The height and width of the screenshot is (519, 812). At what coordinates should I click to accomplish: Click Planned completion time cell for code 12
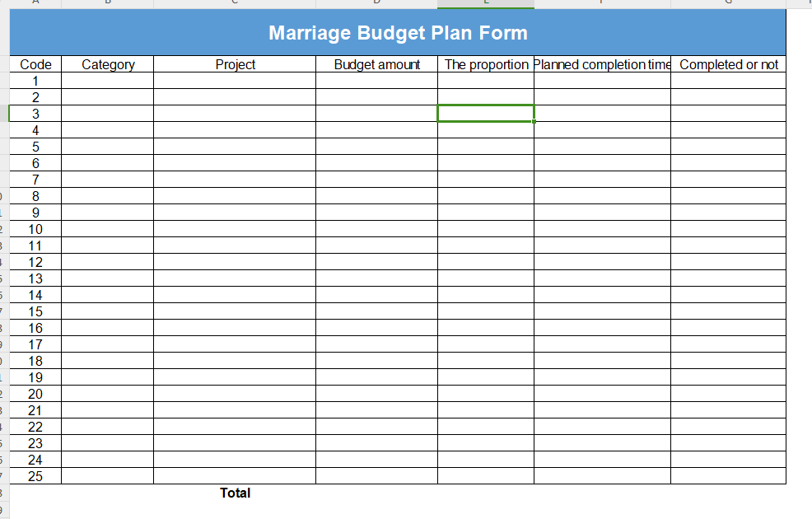point(602,262)
